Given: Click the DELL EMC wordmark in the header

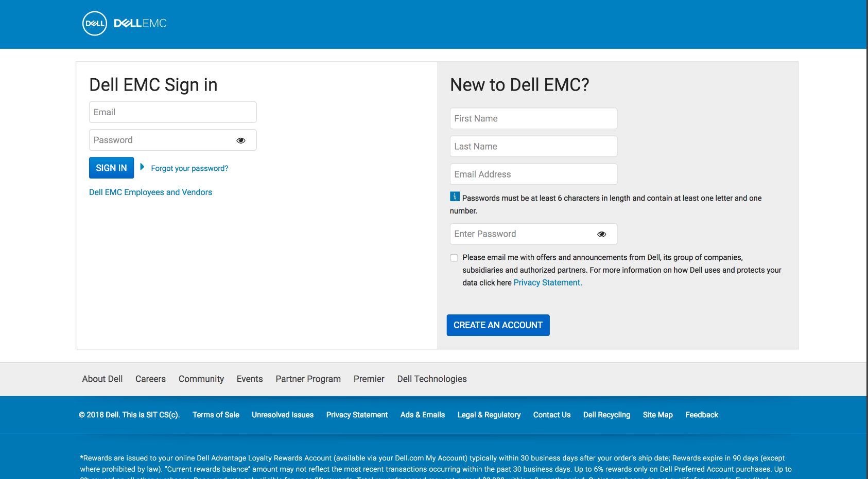Looking at the screenshot, I should (x=140, y=23).
